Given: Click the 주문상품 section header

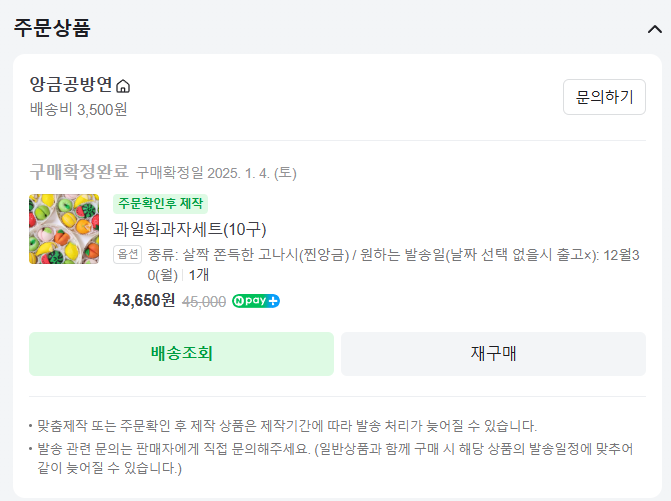Looking at the screenshot, I should [x=52, y=28].
